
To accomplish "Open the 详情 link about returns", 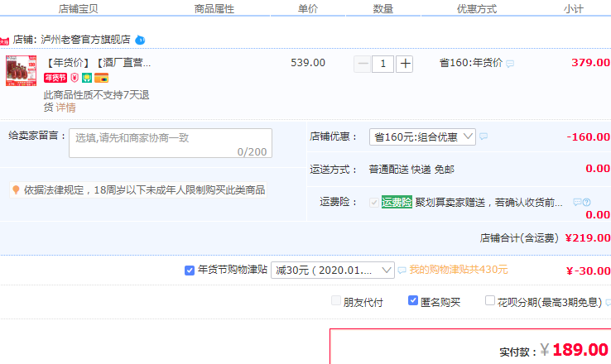I will pos(65,108).
